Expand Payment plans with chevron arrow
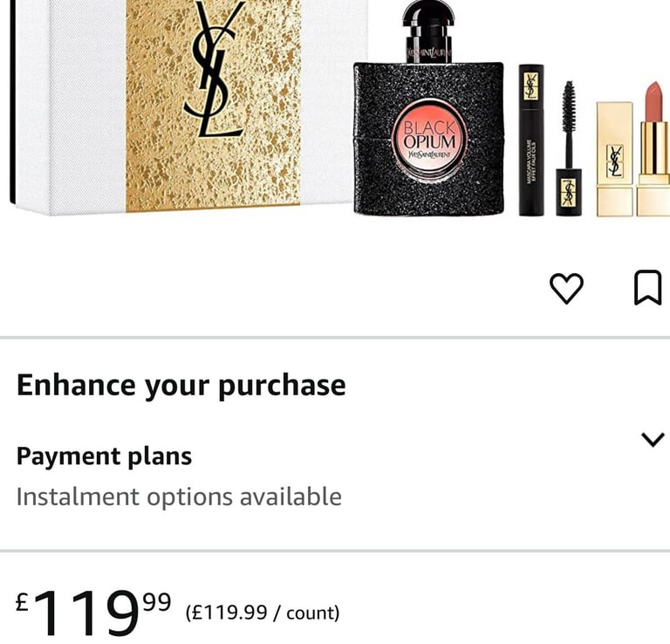Image resolution: width=670 pixels, height=644 pixels. [653, 439]
